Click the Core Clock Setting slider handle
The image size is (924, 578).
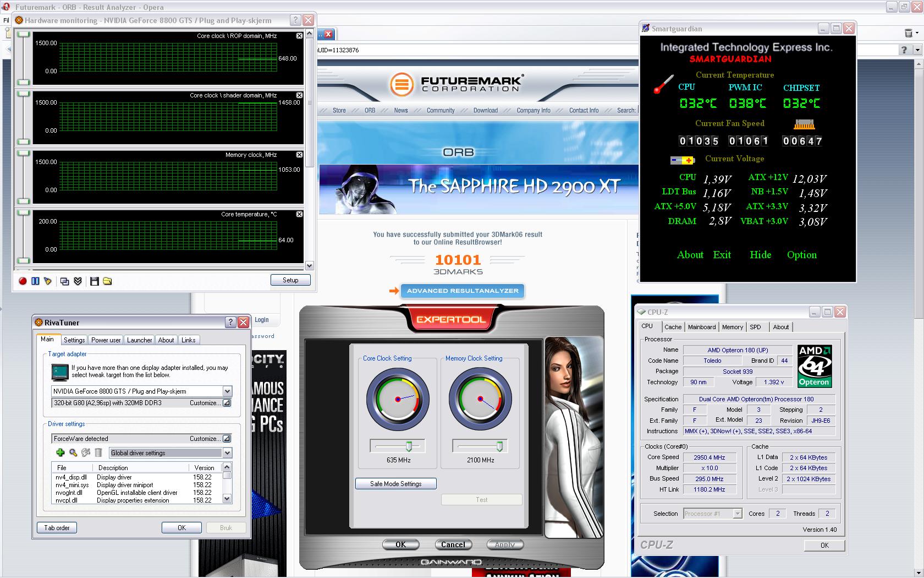pos(409,446)
